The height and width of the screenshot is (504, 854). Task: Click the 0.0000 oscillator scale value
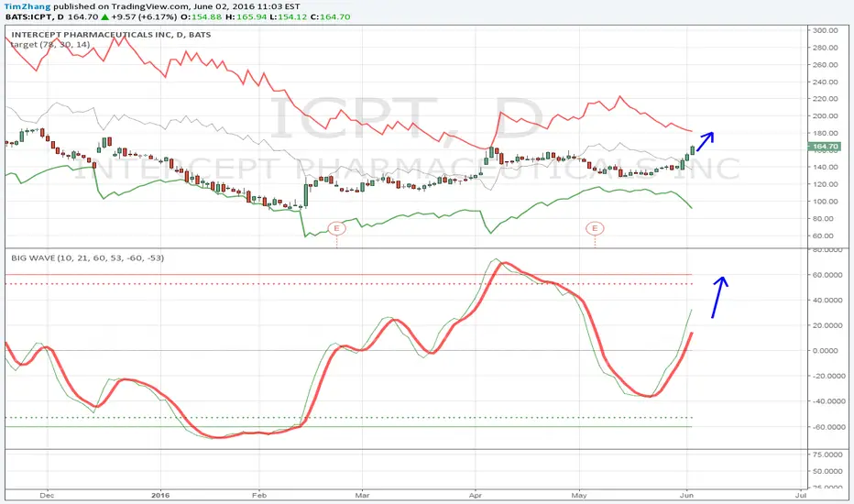click(825, 350)
